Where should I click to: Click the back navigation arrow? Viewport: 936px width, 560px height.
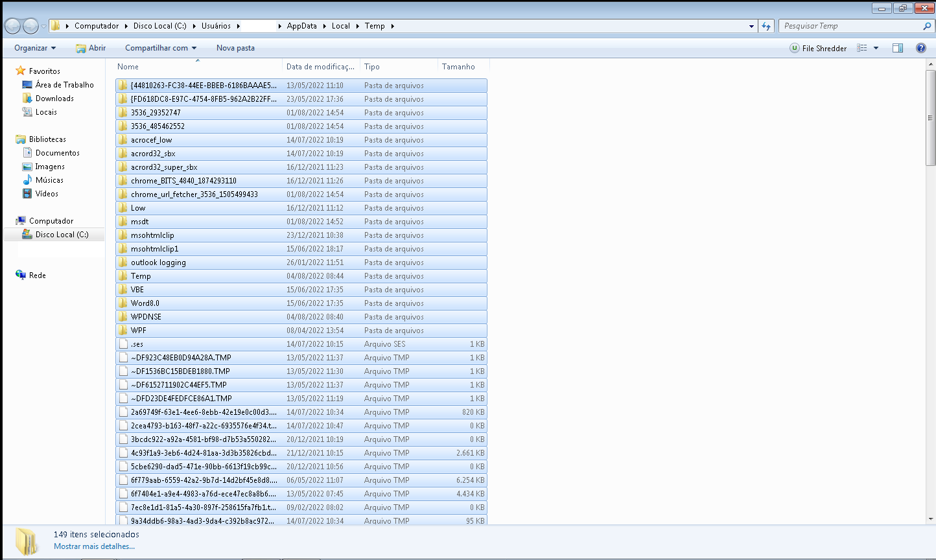12,26
